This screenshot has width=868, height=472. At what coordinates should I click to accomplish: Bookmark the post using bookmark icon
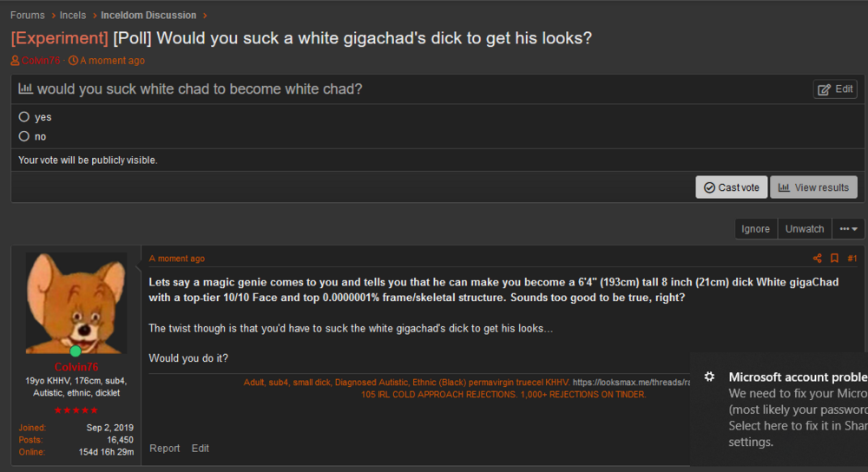[x=834, y=259]
